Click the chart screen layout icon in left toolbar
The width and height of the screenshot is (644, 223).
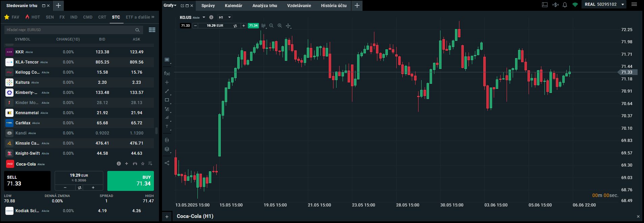point(167,60)
